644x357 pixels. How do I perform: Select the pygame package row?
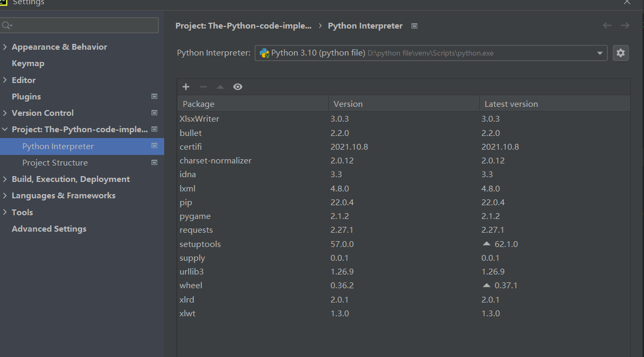(x=195, y=216)
